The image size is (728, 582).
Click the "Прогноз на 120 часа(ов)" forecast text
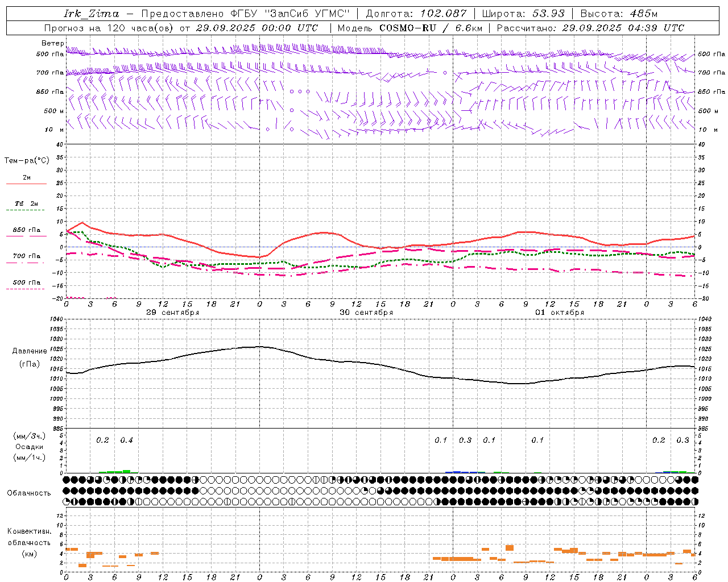[x=109, y=28]
